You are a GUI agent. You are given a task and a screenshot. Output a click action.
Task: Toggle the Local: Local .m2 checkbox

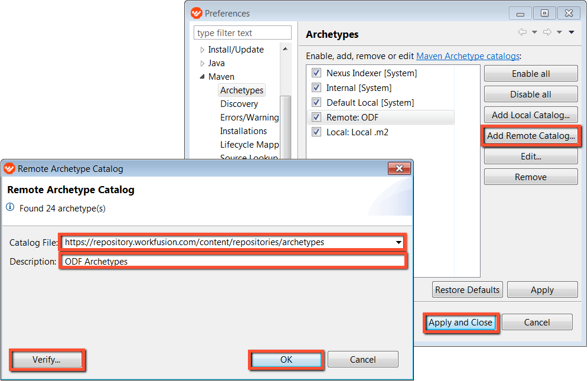coord(316,132)
